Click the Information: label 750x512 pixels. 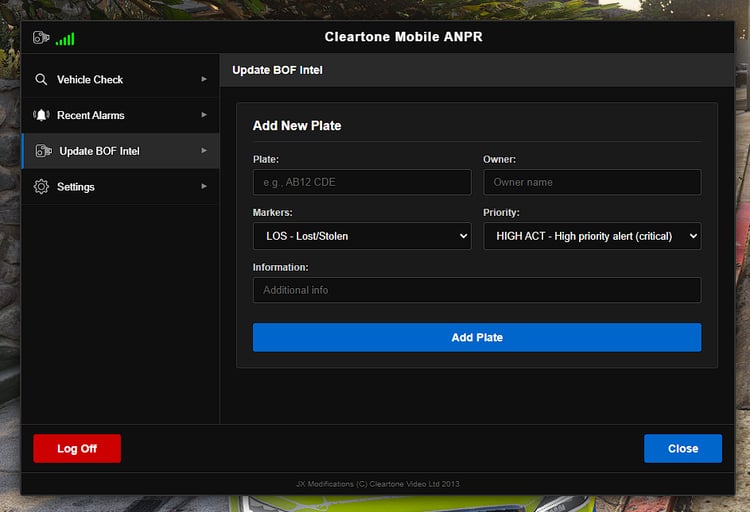(281, 267)
